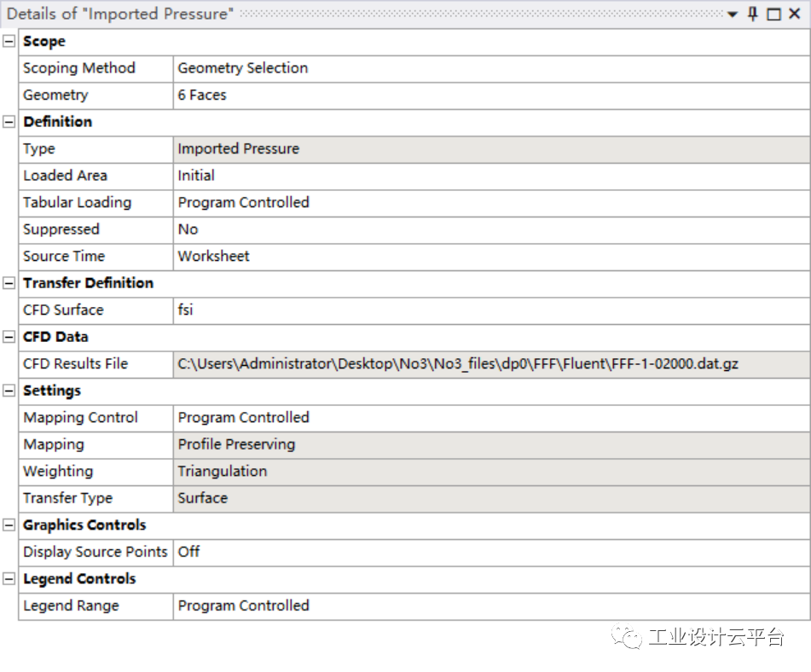The height and width of the screenshot is (672, 811).
Task: Maximize the Details of Imported Pressure panel
Action: point(773,14)
